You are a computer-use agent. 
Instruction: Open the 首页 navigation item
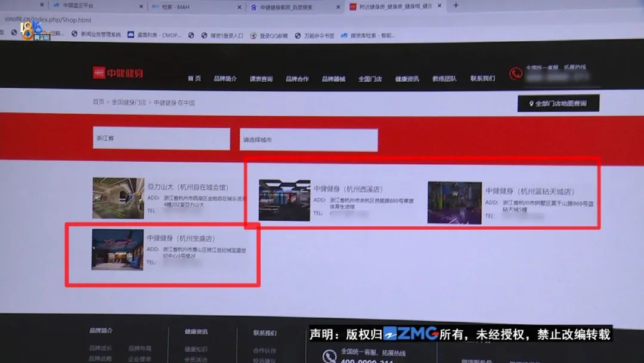point(194,78)
